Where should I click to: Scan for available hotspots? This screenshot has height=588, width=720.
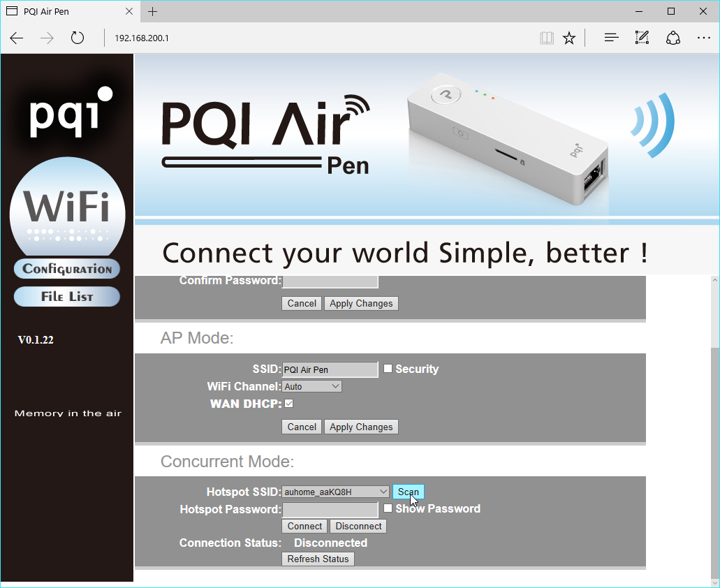(409, 492)
